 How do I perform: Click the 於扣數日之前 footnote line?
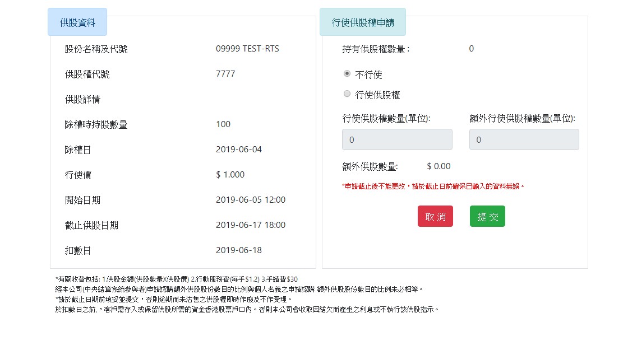click(247, 310)
